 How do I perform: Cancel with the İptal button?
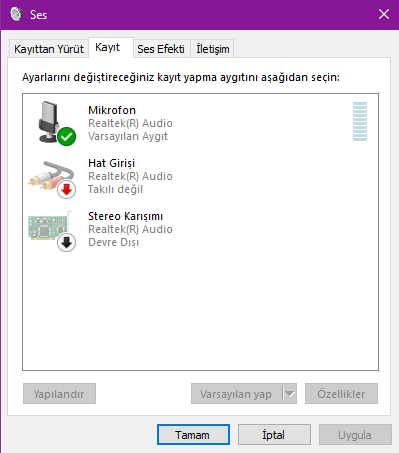274,435
